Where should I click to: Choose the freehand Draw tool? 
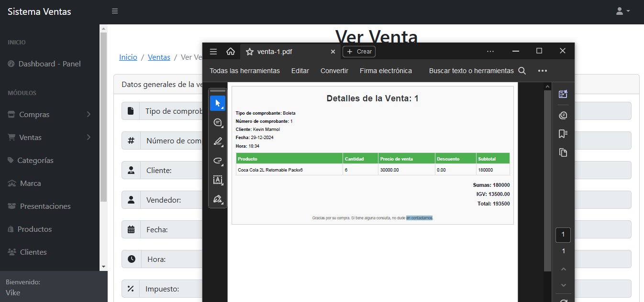pos(218,161)
